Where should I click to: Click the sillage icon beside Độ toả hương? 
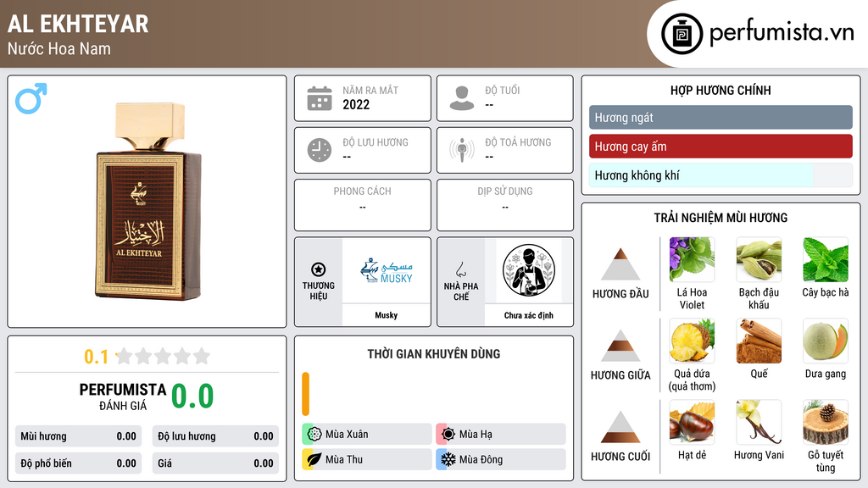pyautogui.click(x=462, y=150)
